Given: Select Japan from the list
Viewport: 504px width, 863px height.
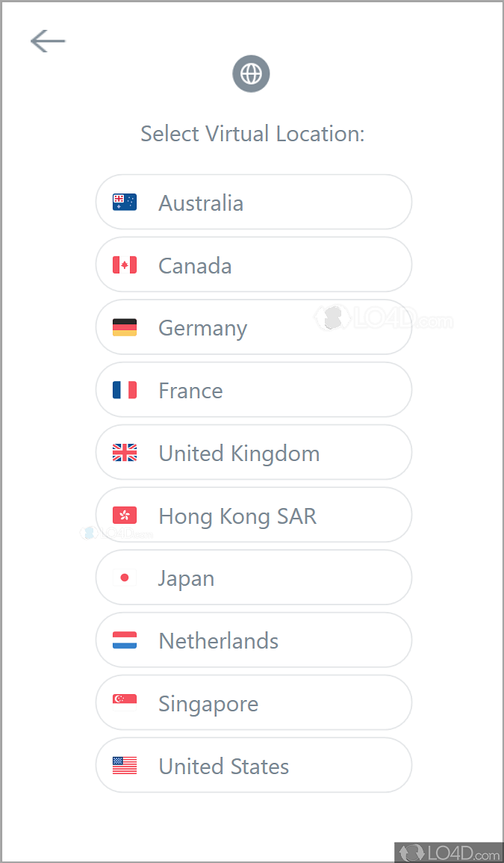Looking at the screenshot, I should pyautogui.click(x=254, y=578).
